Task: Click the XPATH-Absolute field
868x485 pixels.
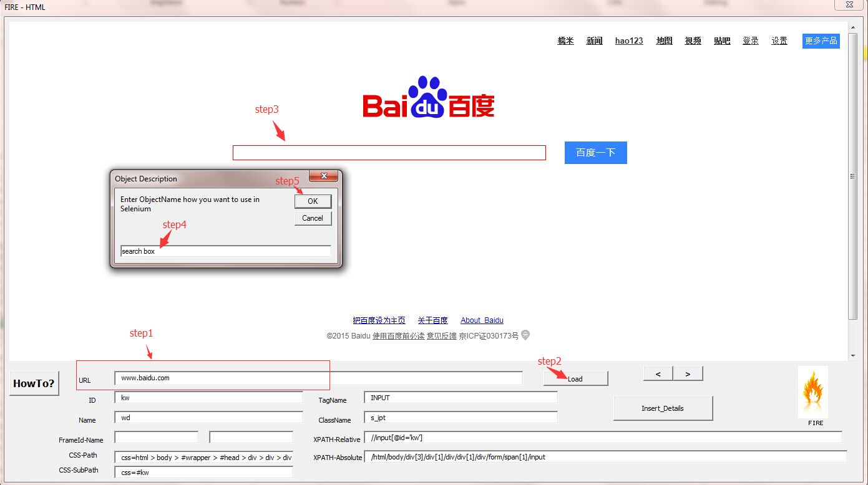Action: coord(606,457)
